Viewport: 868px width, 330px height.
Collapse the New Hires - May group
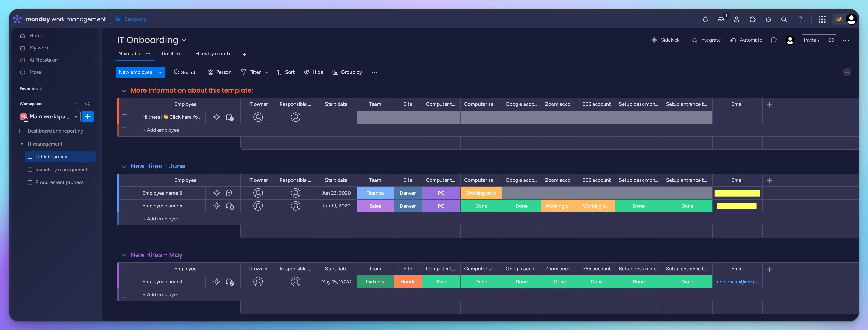(x=124, y=255)
